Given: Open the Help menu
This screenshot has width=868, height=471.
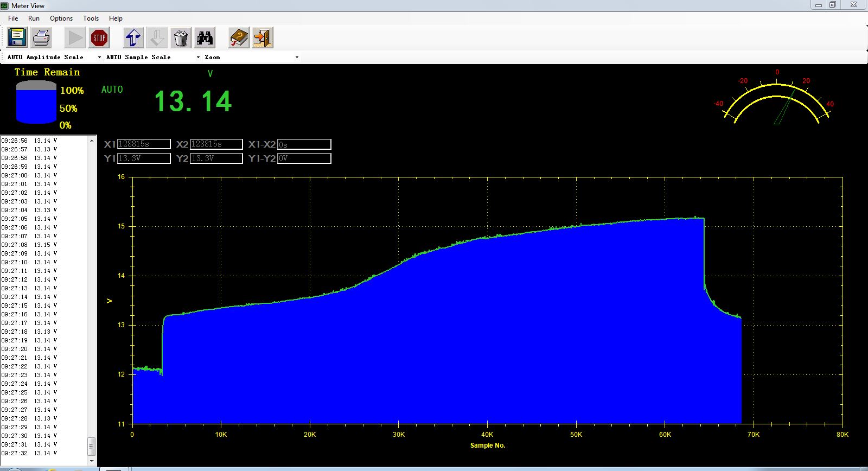Looking at the screenshot, I should tap(116, 18).
